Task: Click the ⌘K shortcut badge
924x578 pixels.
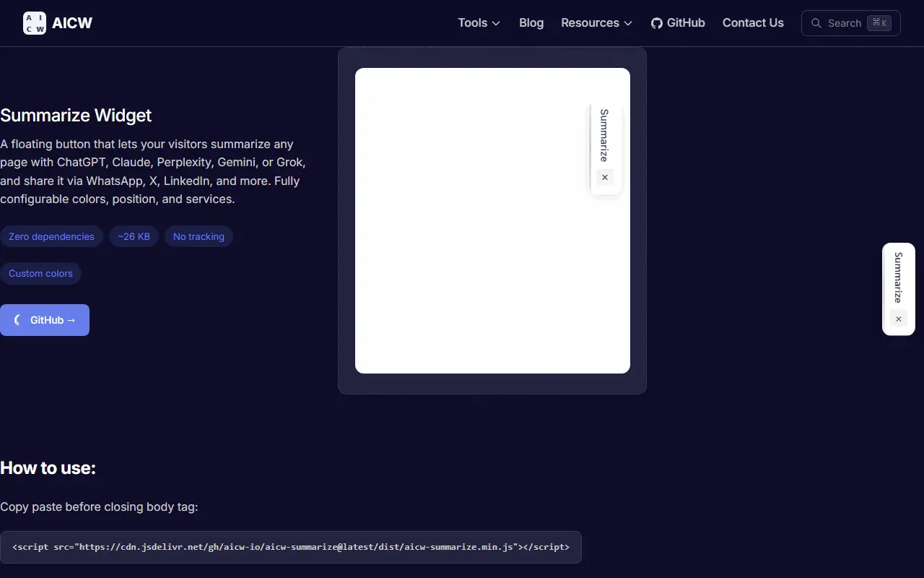Action: [x=879, y=23]
